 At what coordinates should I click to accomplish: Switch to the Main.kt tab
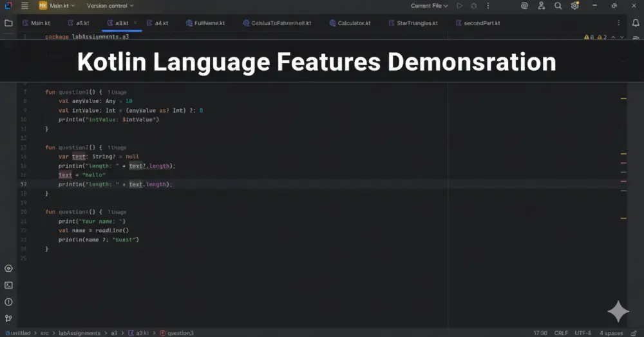click(36, 23)
